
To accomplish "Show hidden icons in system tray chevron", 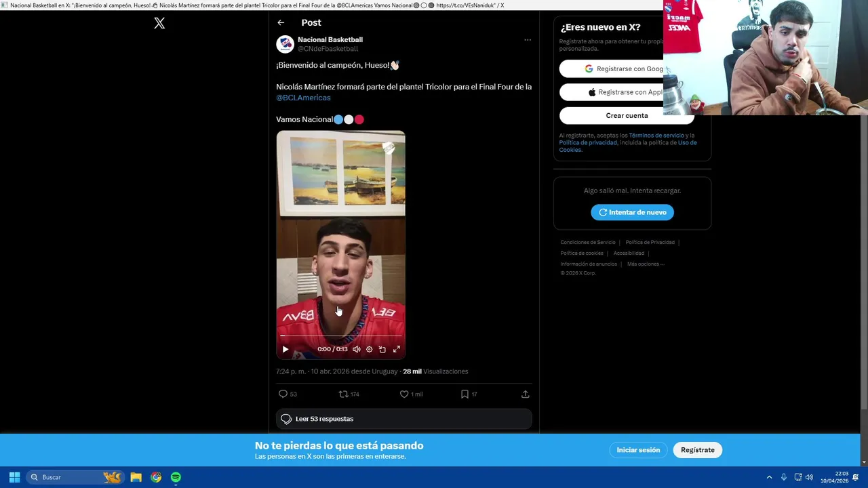I will pos(769,477).
